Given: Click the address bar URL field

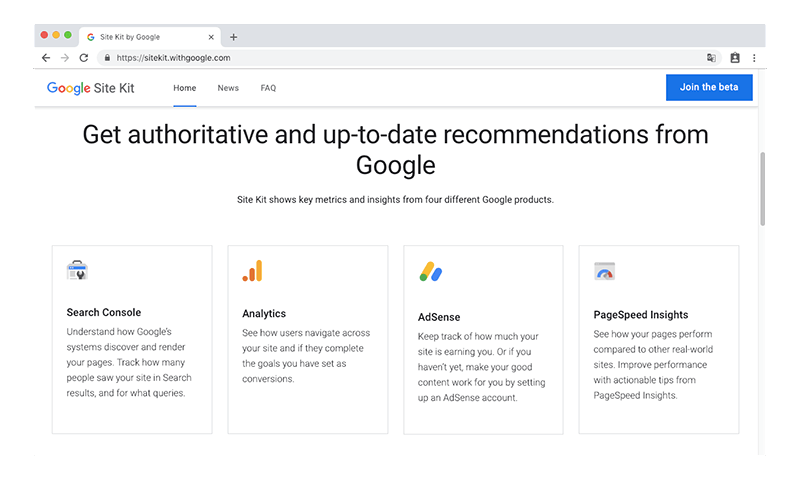Looking at the screenshot, I should click(x=408, y=58).
